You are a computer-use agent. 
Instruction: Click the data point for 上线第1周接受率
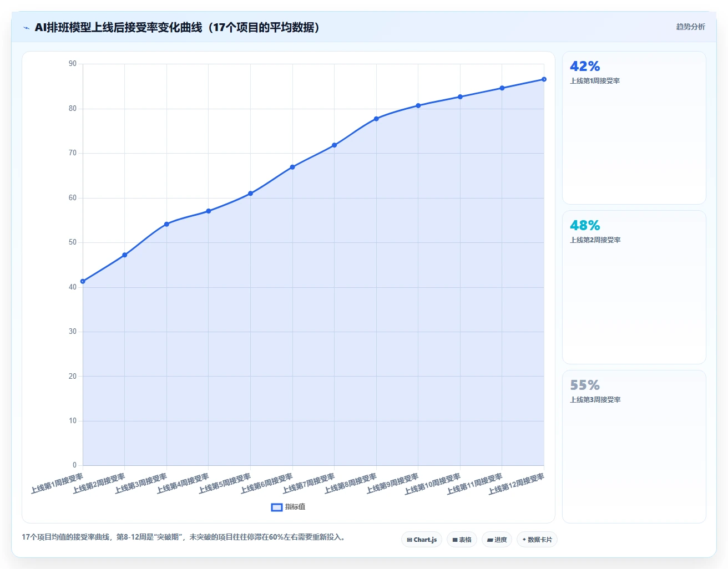pyautogui.click(x=83, y=281)
